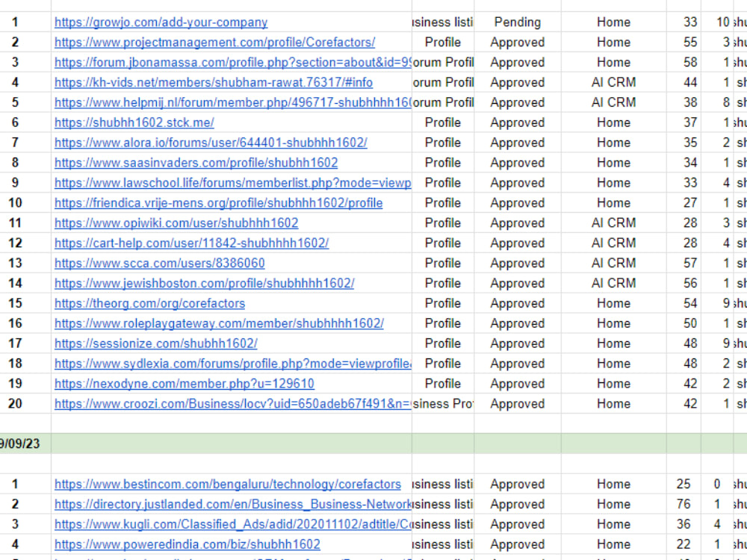Open the bestincom.com bengaluru corefactors link
Viewport: 747px width, 560px height.
tap(228, 484)
